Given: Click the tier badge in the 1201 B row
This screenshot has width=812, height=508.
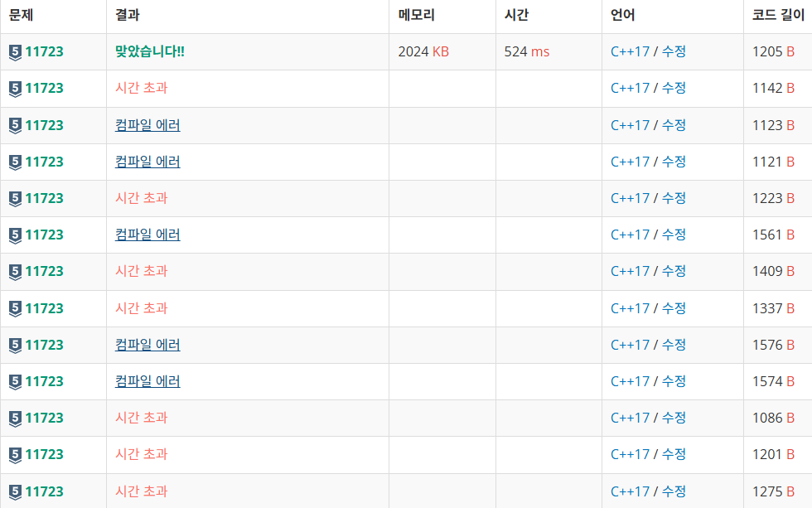Looking at the screenshot, I should tap(15, 455).
